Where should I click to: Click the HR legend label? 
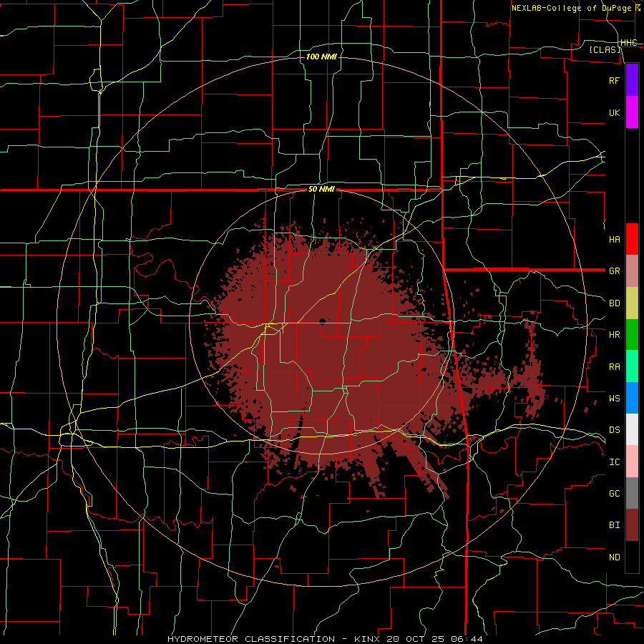pyautogui.click(x=614, y=335)
